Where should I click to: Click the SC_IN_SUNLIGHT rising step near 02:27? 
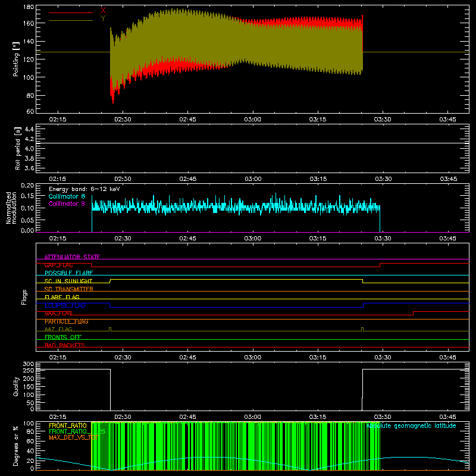click(x=110, y=281)
